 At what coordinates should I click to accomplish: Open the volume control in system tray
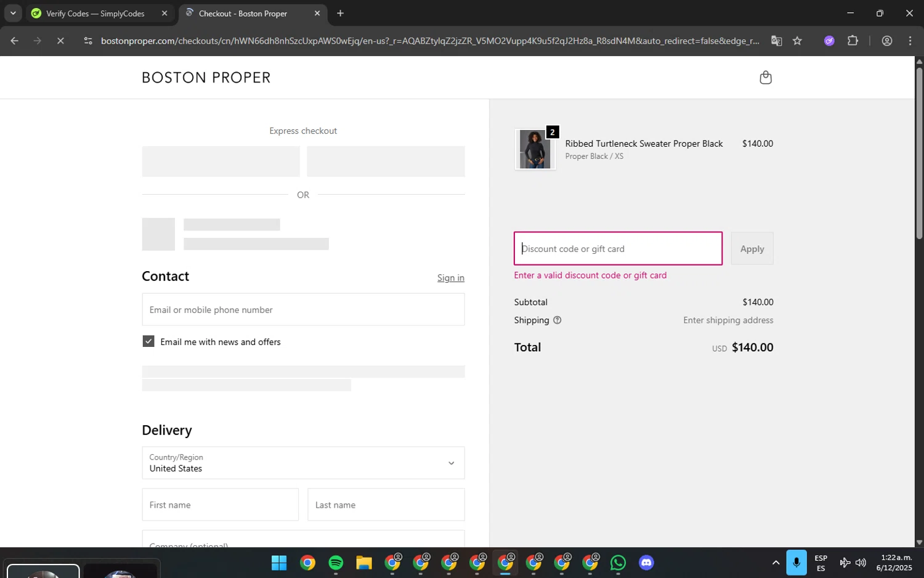(861, 563)
